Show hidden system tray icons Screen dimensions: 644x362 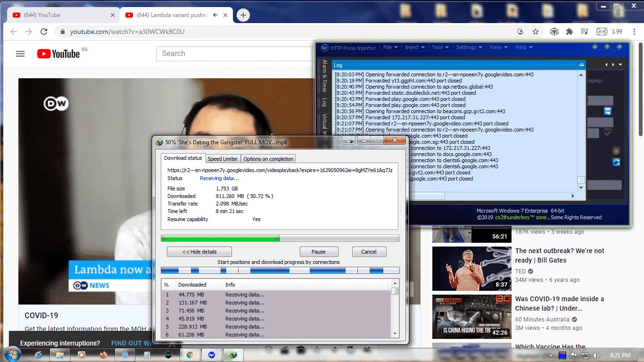[x=551, y=355]
